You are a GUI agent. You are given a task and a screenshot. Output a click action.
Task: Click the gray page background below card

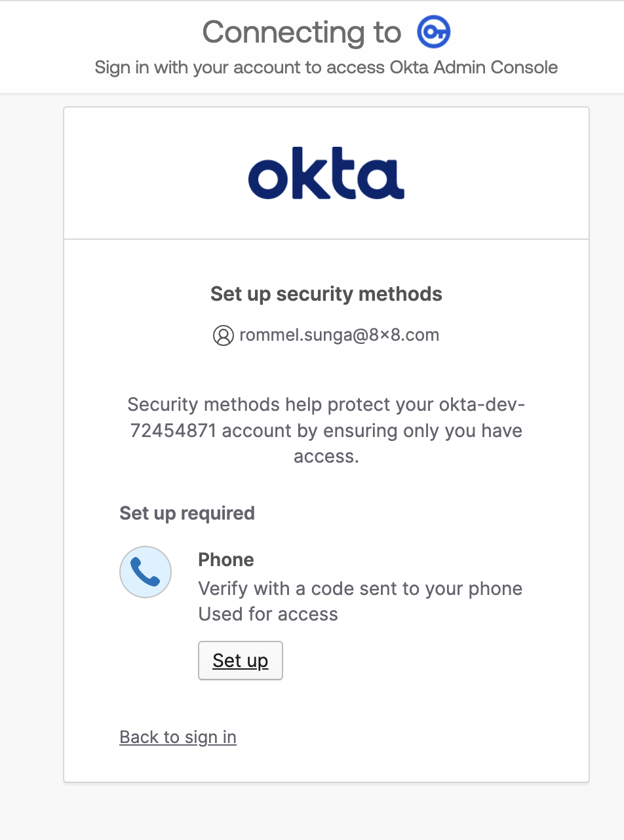(326, 812)
